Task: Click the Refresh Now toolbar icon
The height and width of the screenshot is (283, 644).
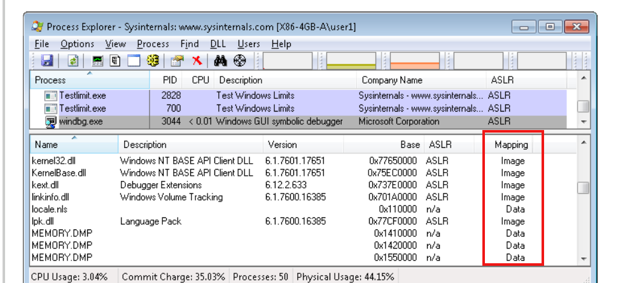Action: tap(73, 61)
